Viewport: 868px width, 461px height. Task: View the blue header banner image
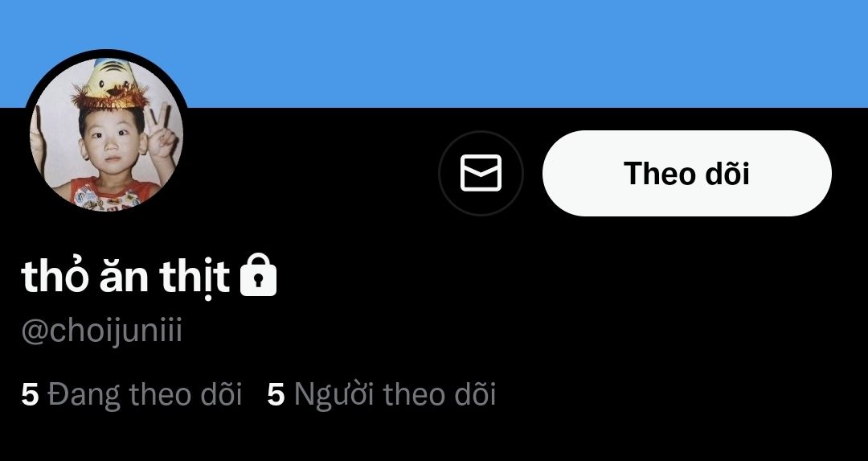tap(434, 53)
